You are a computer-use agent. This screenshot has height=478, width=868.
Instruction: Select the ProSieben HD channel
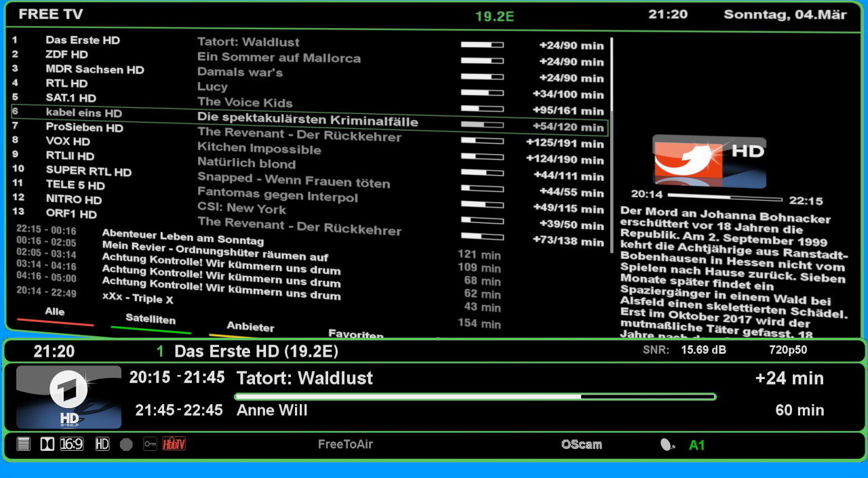point(85,127)
